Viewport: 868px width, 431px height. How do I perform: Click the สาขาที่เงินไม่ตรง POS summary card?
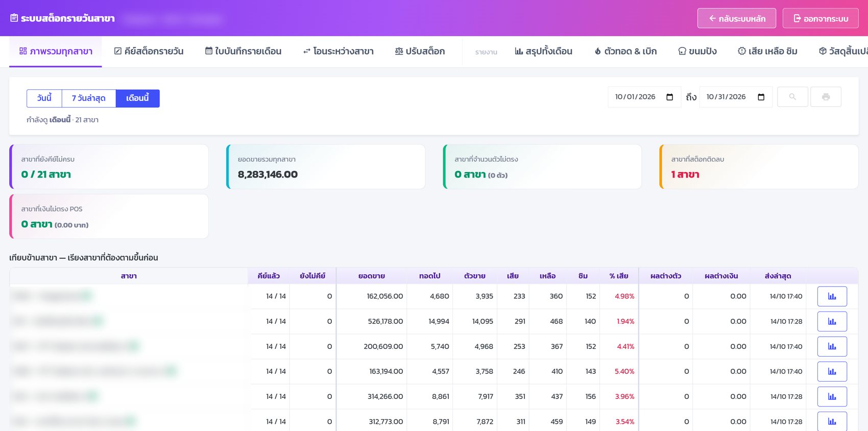(x=109, y=216)
